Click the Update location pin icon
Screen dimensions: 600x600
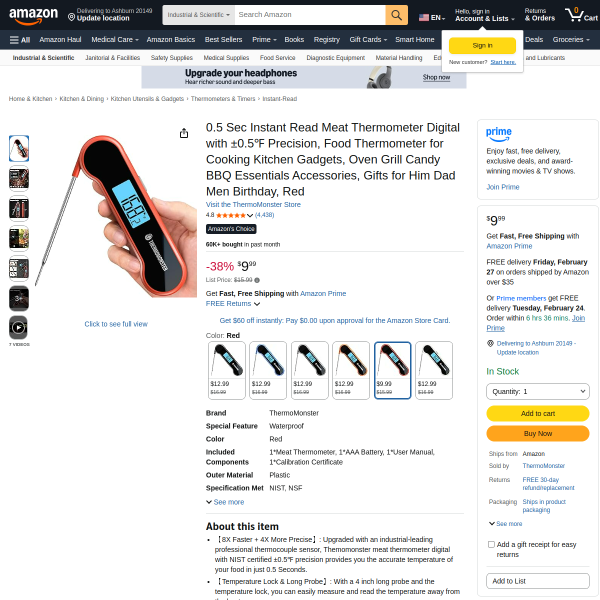click(71, 17)
